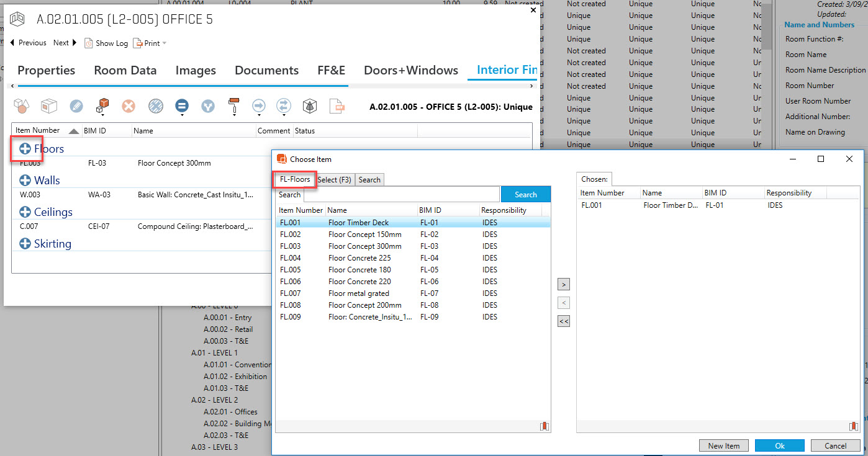Switch to the Doors+Windows tab
Screen dimensions: 868x456
coord(410,71)
